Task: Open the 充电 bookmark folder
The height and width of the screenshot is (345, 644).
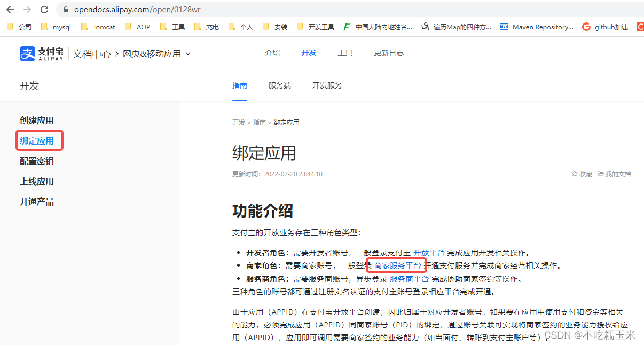Action: click(206, 27)
